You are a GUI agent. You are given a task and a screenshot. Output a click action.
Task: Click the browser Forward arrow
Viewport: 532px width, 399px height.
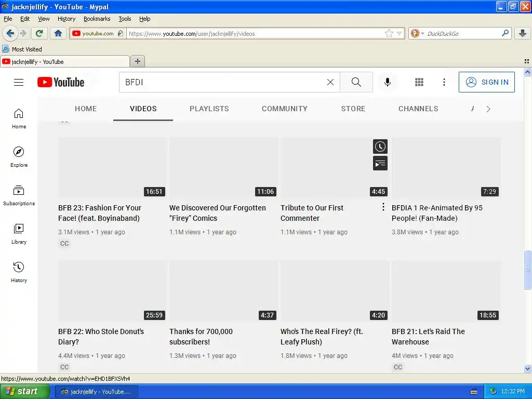pyautogui.click(x=23, y=33)
